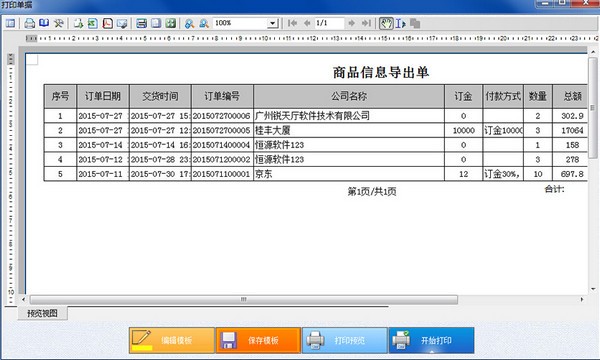Click the ruler corner margin marker
600x360 pixels.
click(x=32, y=60)
